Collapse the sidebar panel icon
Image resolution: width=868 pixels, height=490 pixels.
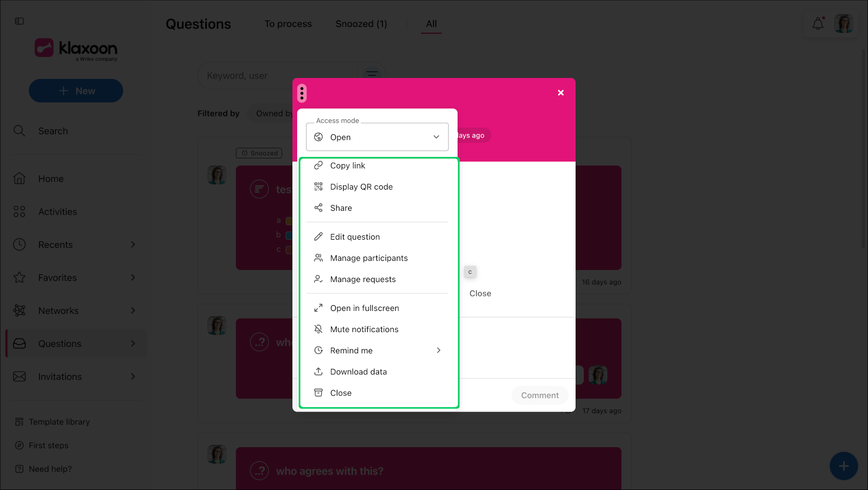pos(19,21)
